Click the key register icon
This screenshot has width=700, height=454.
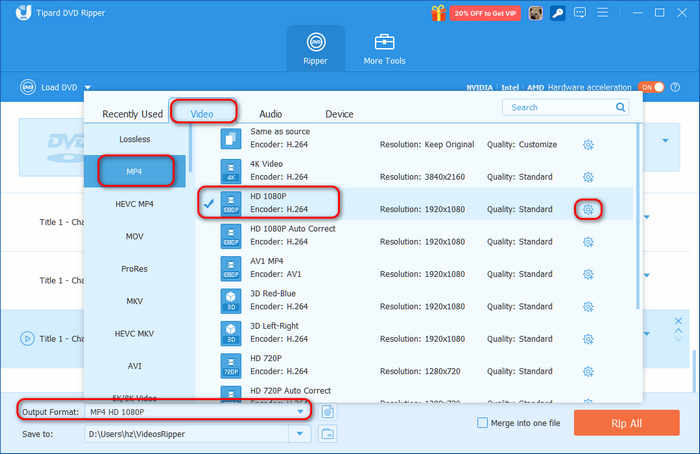pos(557,13)
